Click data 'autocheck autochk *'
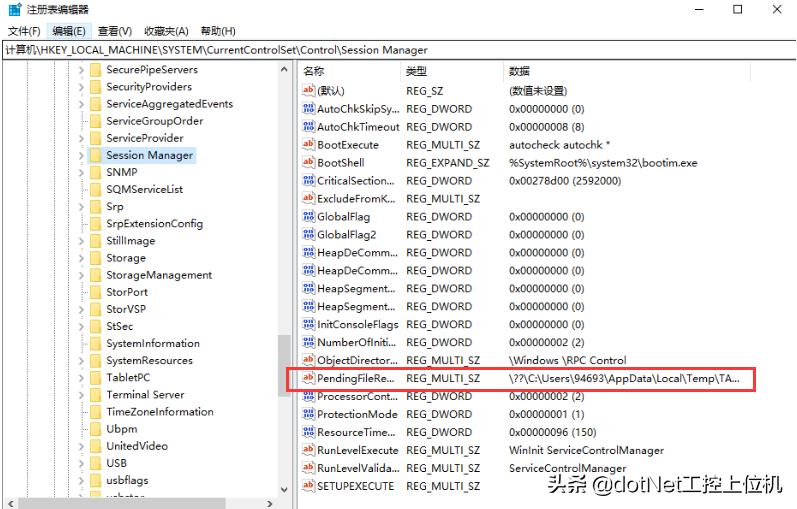This screenshot has height=509, width=797. [559, 145]
